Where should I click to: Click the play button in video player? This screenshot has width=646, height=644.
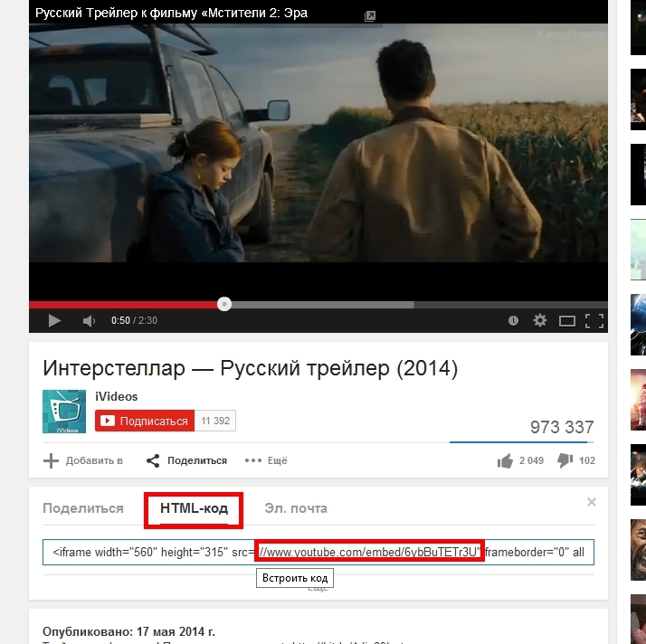click(54, 321)
